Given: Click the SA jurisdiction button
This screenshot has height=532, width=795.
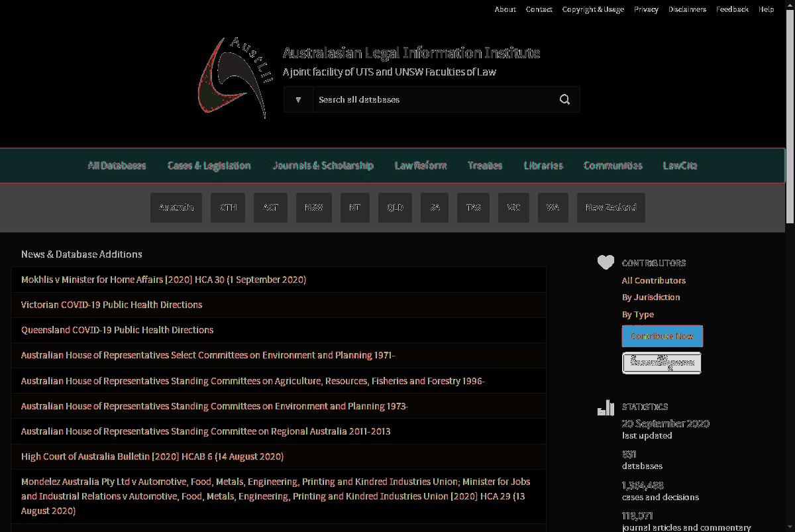Looking at the screenshot, I should click(x=435, y=207).
